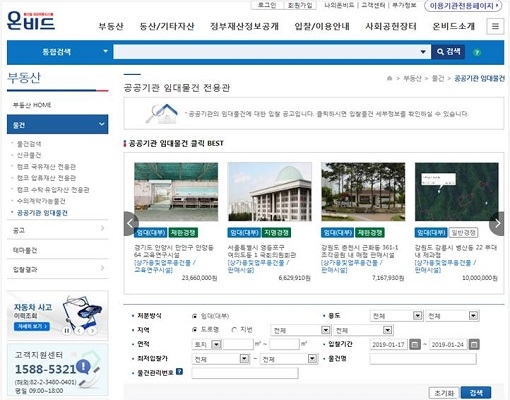Open the calendar icon for the bid end date
This screenshot has width=510, height=400.
(x=474, y=344)
